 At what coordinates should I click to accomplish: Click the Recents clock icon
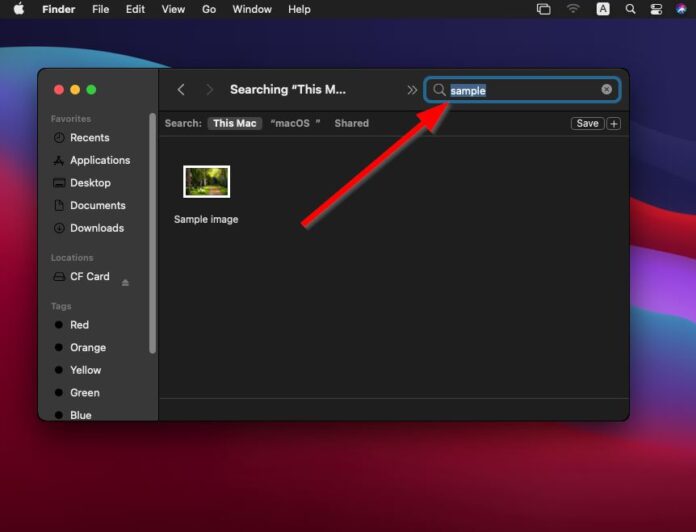59,138
